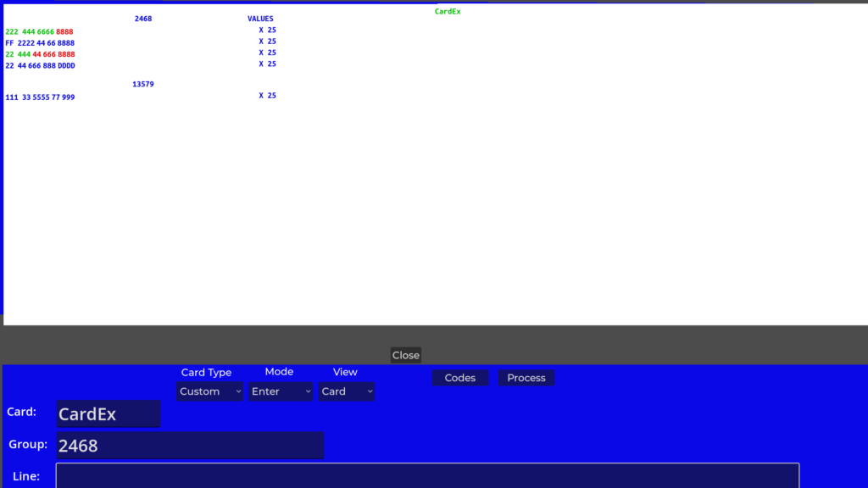The image size is (868, 488).
Task: Select line '222 444 6666 8888'
Action: 40,32
